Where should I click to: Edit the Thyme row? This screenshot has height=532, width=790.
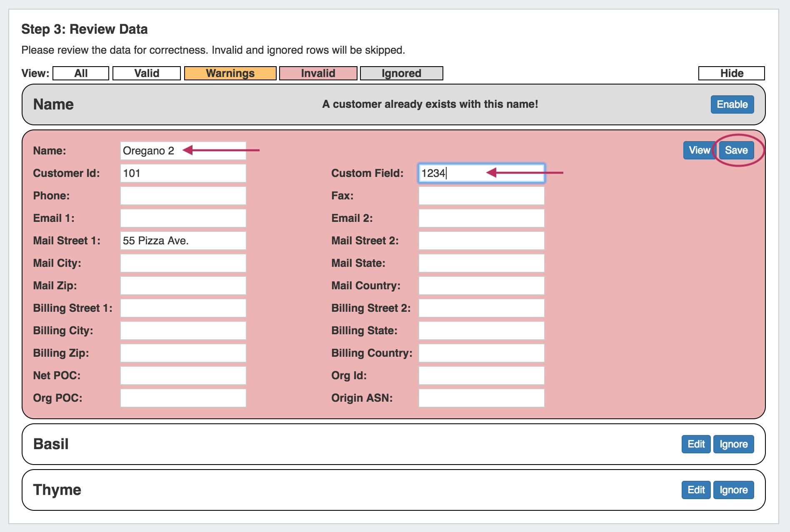(x=696, y=490)
